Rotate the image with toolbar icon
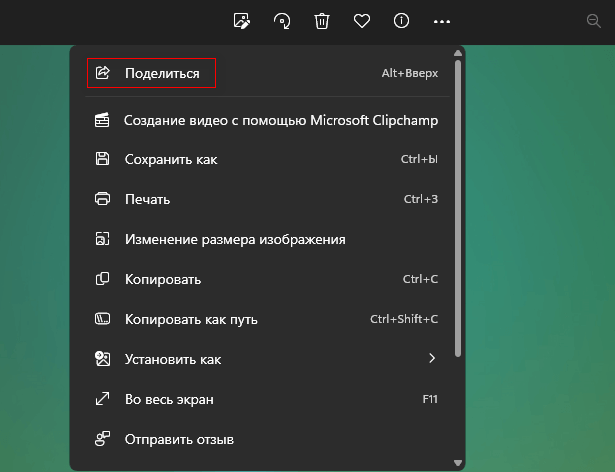 (x=282, y=21)
